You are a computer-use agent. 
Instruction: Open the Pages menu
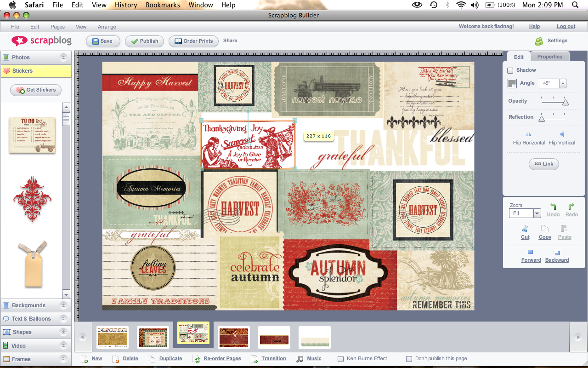57,27
